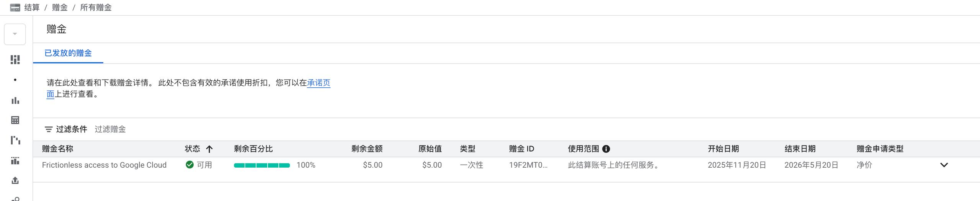
Task: Open the Cost table icon in sidebar
Action: [15, 120]
